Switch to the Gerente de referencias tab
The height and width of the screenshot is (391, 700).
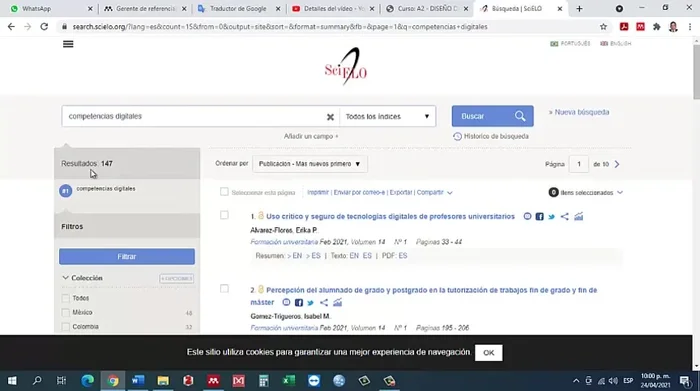pos(145,8)
